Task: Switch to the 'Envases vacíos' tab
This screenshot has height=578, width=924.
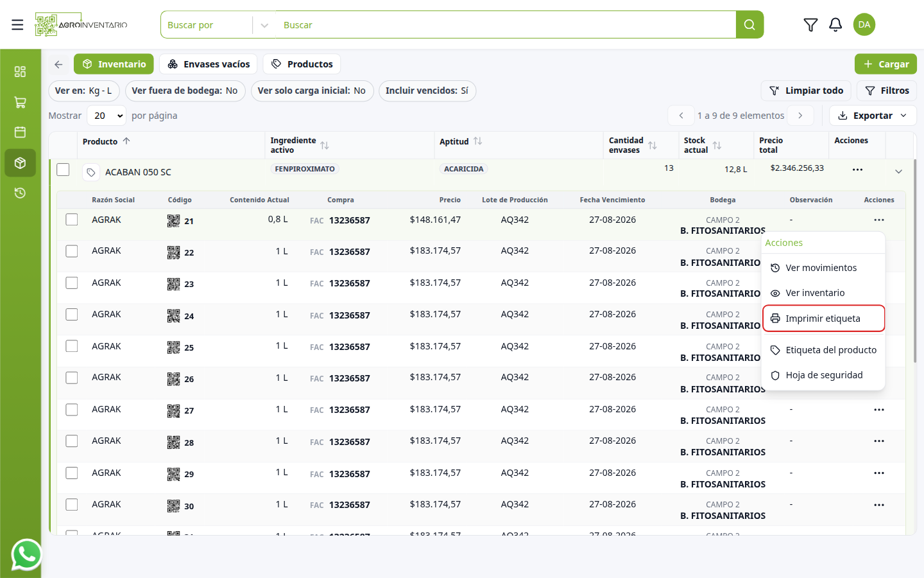Action: (x=209, y=64)
